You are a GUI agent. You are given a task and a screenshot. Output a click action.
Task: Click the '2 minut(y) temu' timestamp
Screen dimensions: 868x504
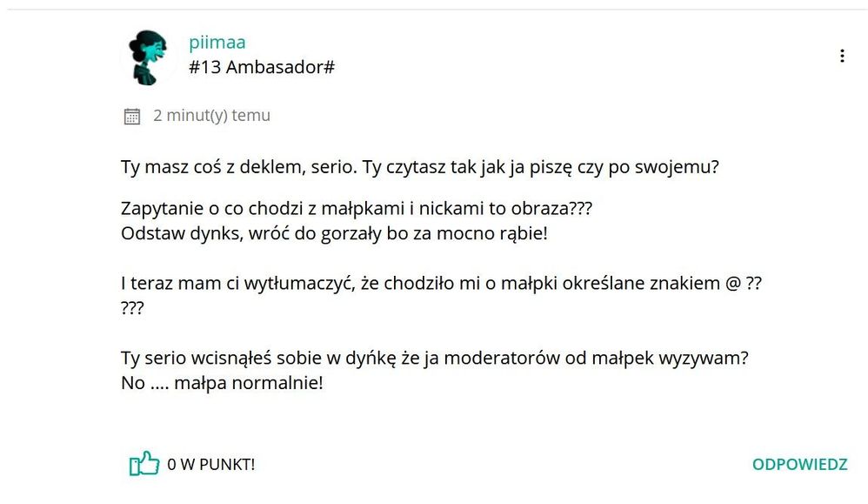point(211,114)
